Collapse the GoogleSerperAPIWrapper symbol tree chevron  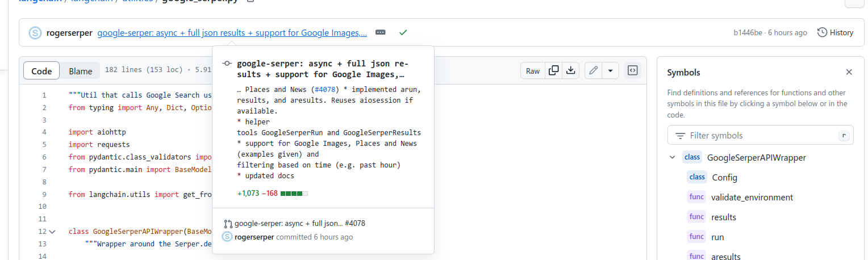[672, 157]
